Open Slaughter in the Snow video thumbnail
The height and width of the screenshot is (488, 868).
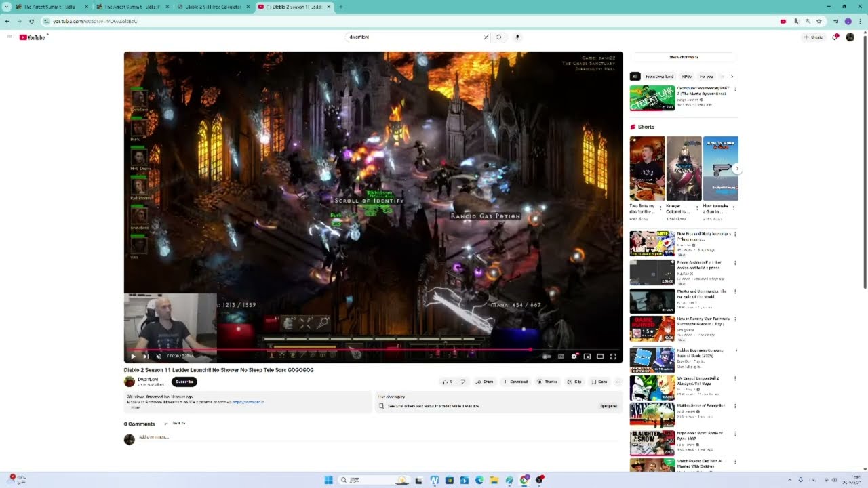click(x=652, y=443)
